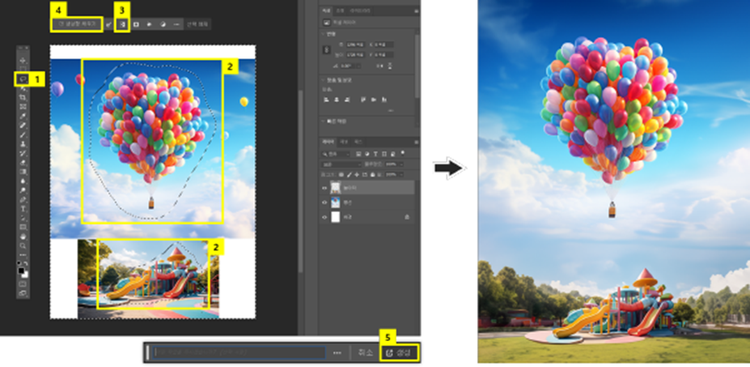Viewport: 750px width, 367px height.
Task: Click the Deselect button in task bar
Action: pos(198,23)
